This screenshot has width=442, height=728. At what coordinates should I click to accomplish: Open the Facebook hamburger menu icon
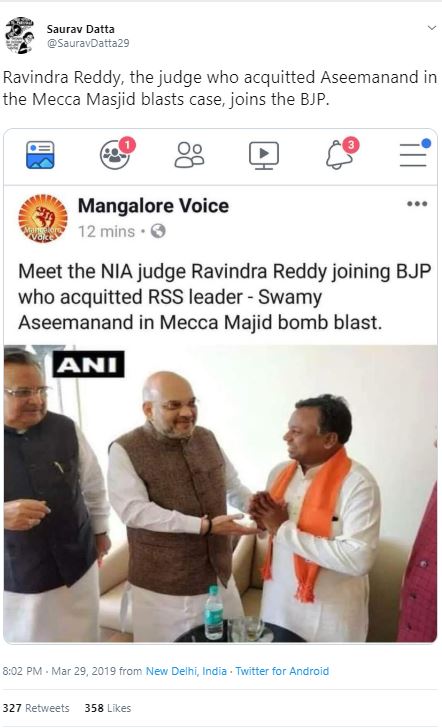[415, 153]
